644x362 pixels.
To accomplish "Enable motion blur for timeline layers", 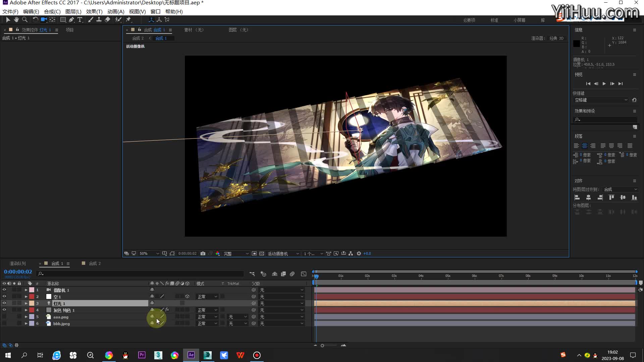I will (x=292, y=274).
